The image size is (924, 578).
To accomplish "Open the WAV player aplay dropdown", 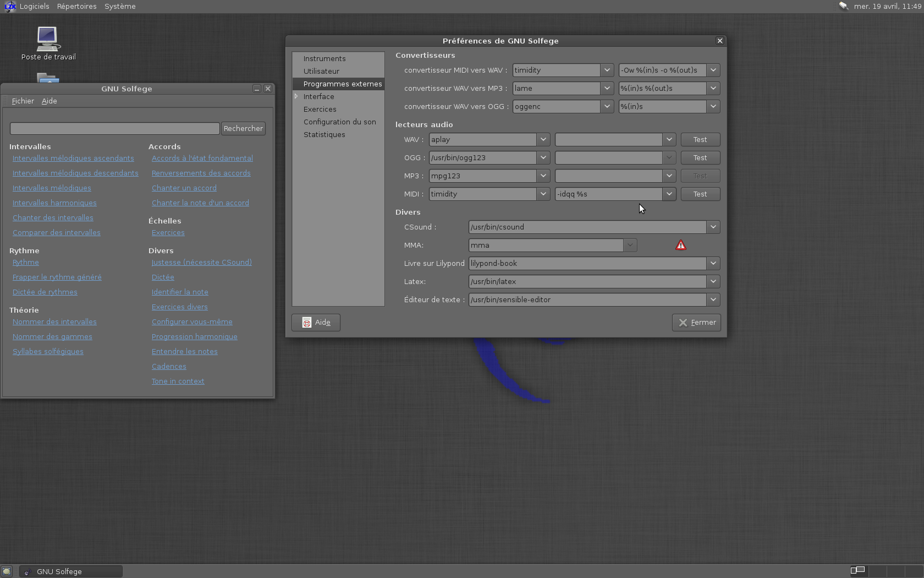I will tap(543, 139).
